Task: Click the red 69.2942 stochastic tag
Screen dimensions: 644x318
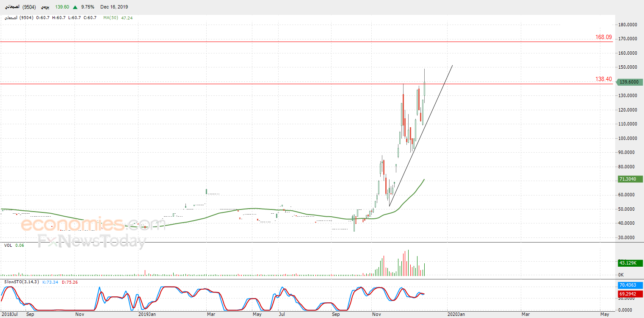Action: click(x=630, y=294)
